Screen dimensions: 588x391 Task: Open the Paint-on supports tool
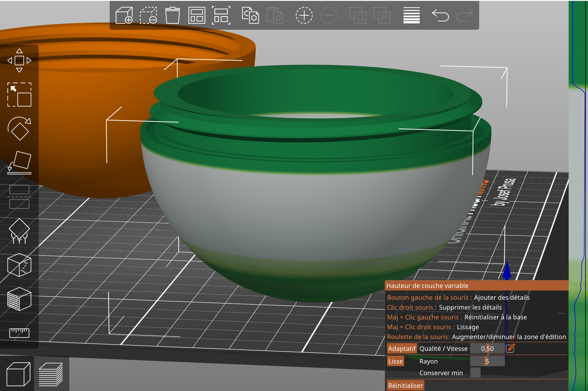pos(19,231)
